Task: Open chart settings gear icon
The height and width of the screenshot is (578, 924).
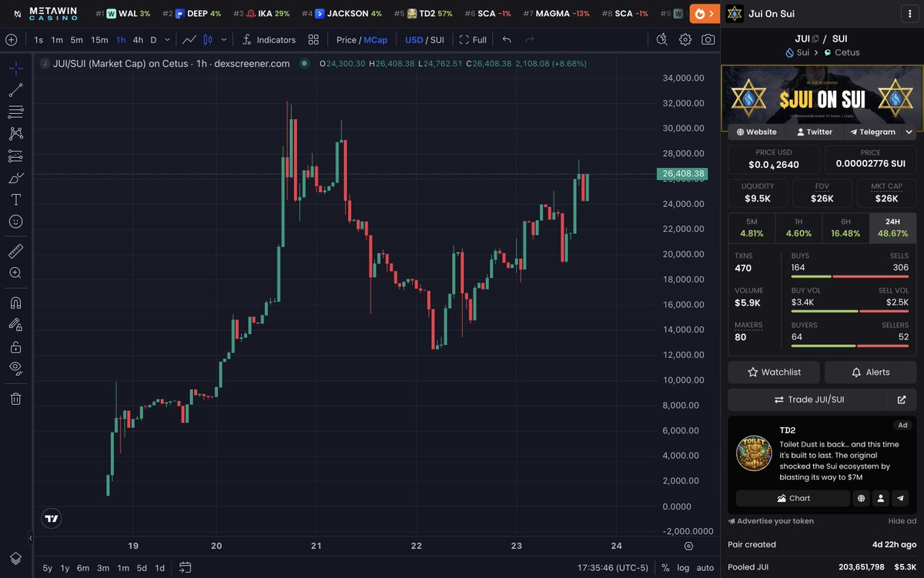Action: click(685, 40)
